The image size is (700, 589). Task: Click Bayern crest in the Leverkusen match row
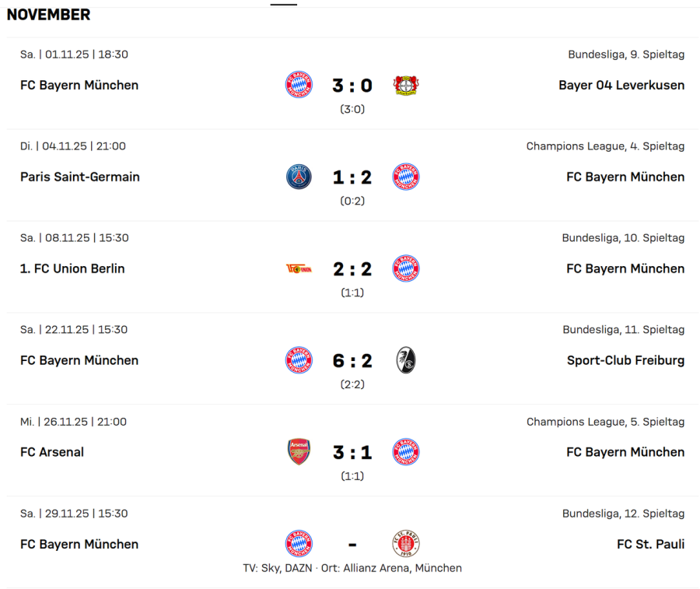click(x=299, y=85)
